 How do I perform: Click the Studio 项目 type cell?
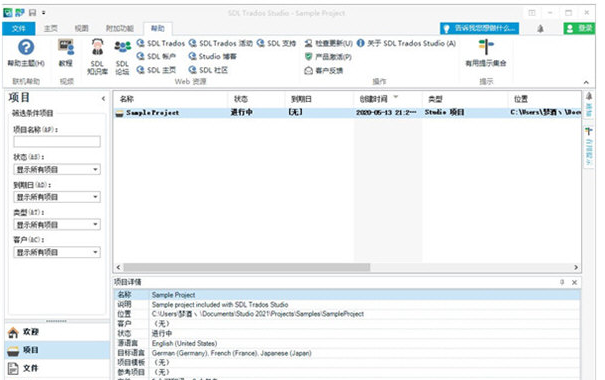444,112
